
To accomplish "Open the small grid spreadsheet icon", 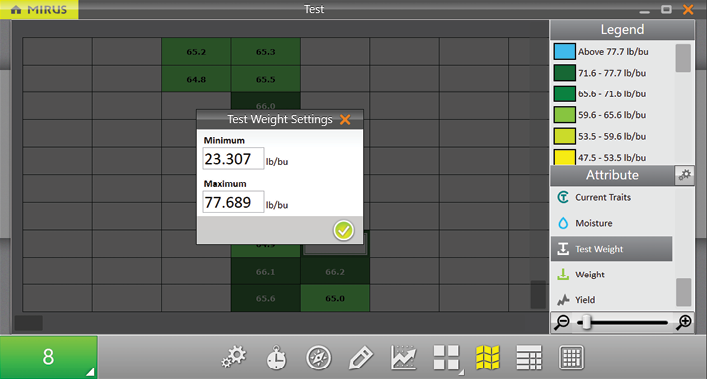I will [571, 358].
